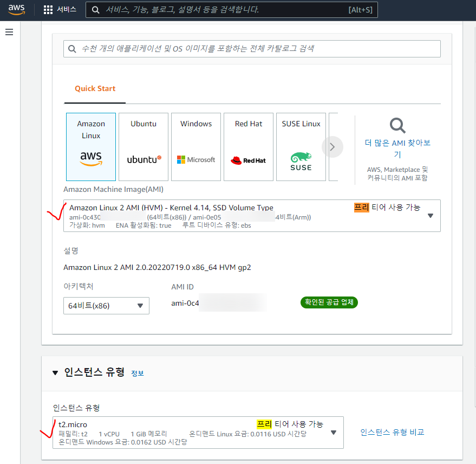Image resolution: width=476 pixels, height=464 pixels.
Task: Open the 정보 info link
Action: click(137, 373)
